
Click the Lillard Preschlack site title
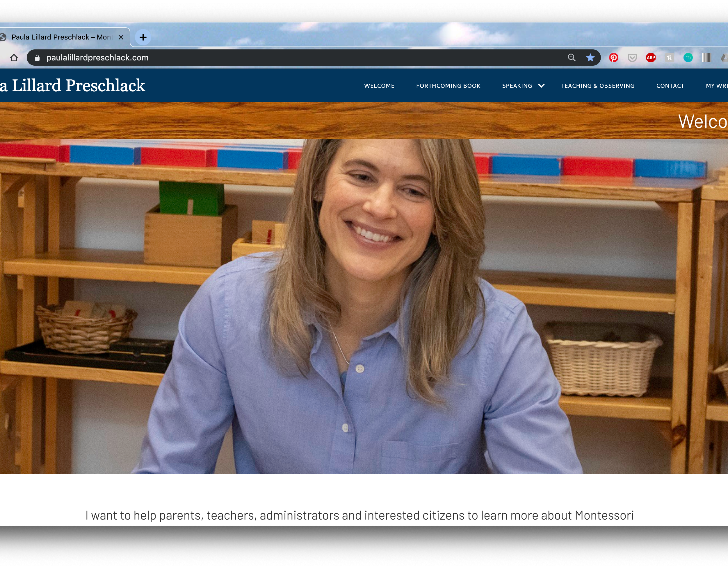pos(72,85)
